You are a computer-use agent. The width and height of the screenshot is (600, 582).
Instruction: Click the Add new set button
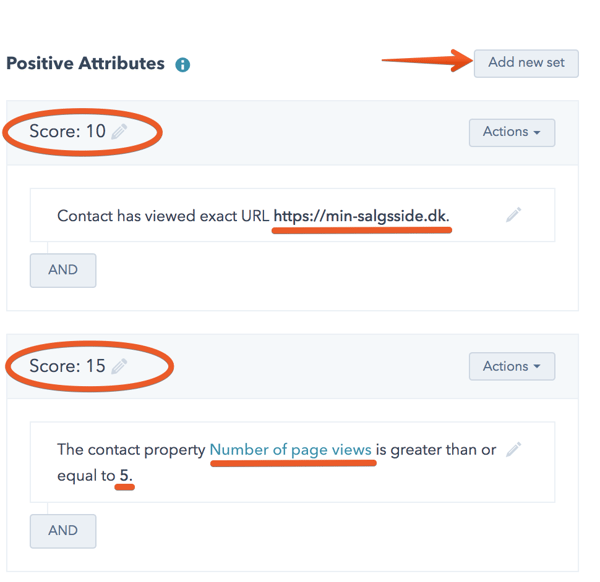pyautogui.click(x=526, y=62)
